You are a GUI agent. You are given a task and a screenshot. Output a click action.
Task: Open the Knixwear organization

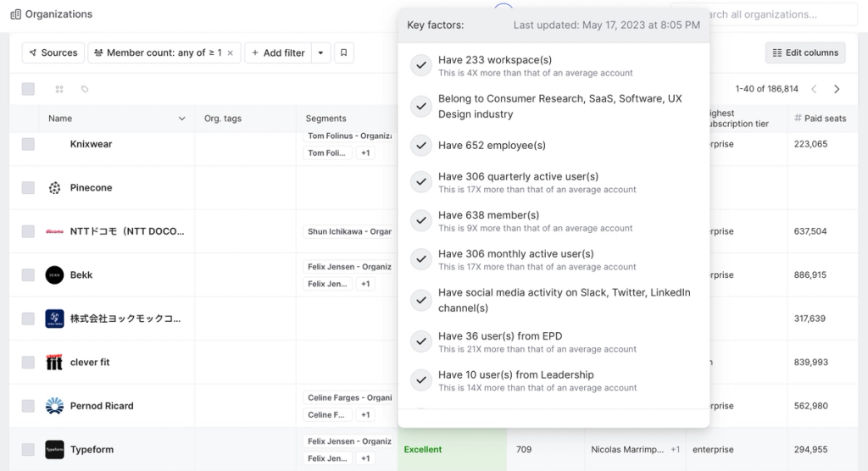coord(91,144)
